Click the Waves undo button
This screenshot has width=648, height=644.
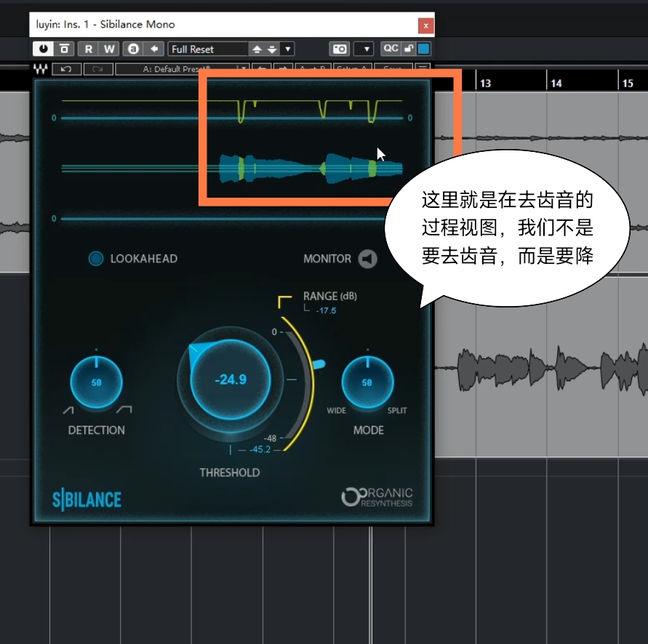point(66,69)
